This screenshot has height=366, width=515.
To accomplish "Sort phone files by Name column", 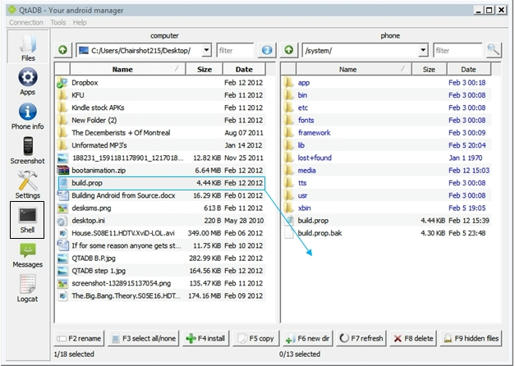I will (x=353, y=69).
